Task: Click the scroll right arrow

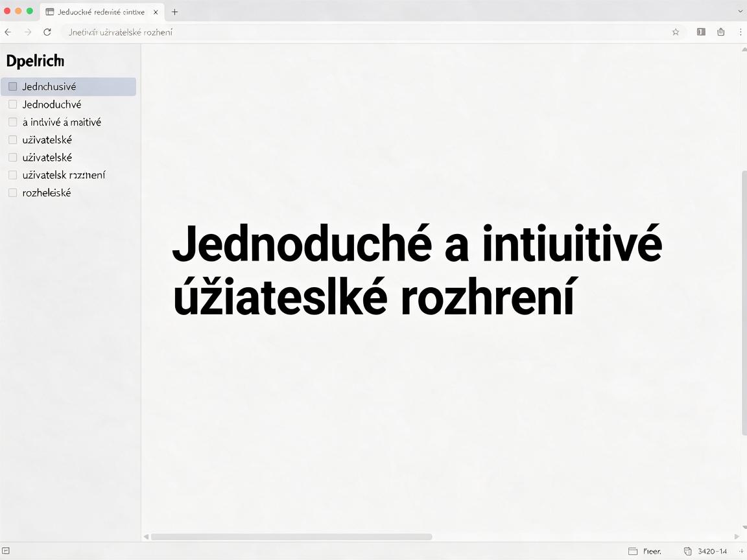Action: pyautogui.click(x=737, y=537)
